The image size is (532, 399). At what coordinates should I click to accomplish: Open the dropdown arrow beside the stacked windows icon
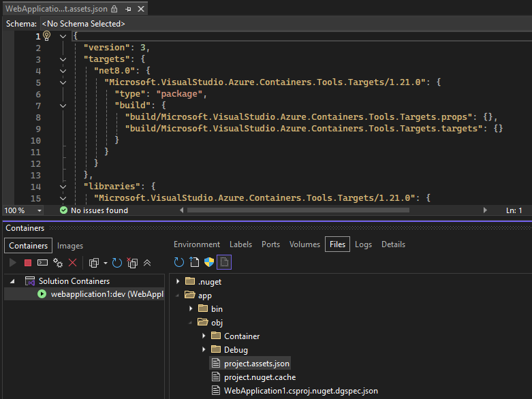tap(106, 263)
